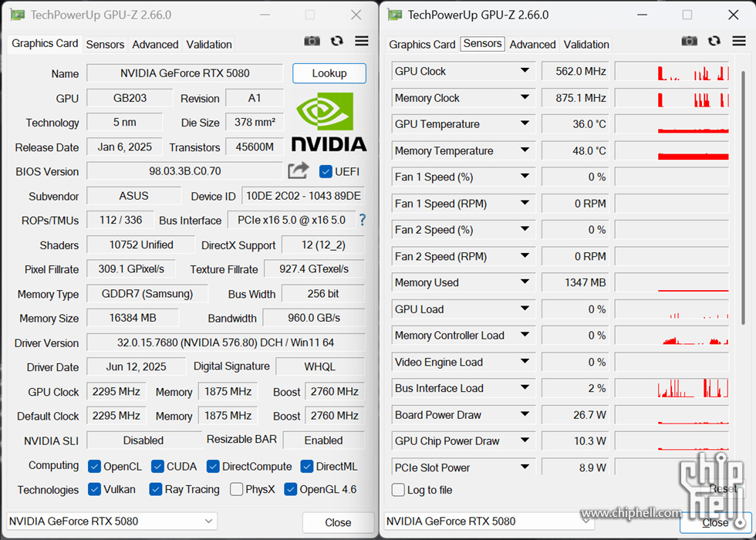Open the Memory Controller Load dropdown arrow
The width and height of the screenshot is (756, 540).
[x=525, y=335]
